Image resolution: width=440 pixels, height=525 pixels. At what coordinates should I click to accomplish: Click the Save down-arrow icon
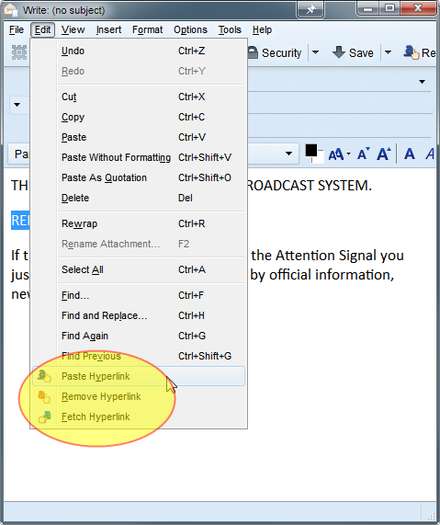(x=339, y=52)
